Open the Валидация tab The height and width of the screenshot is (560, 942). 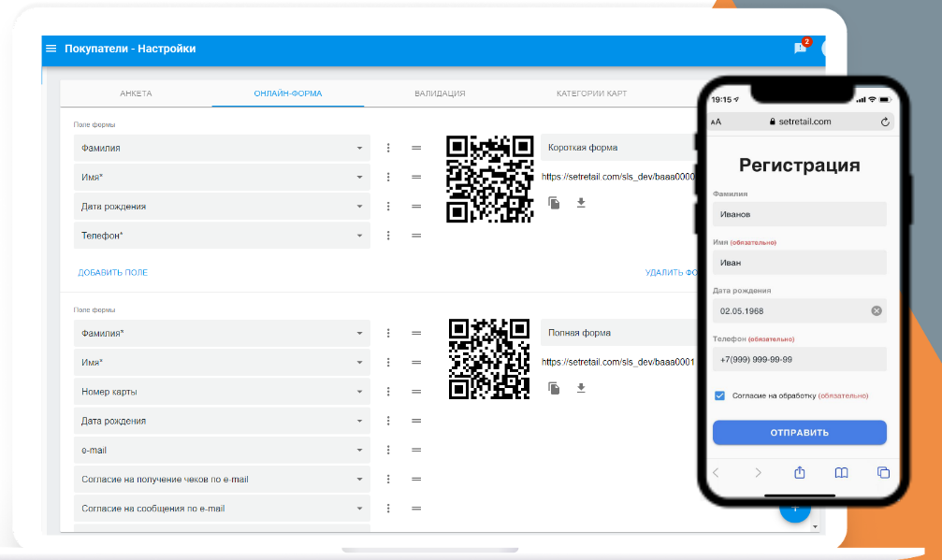[x=440, y=94]
